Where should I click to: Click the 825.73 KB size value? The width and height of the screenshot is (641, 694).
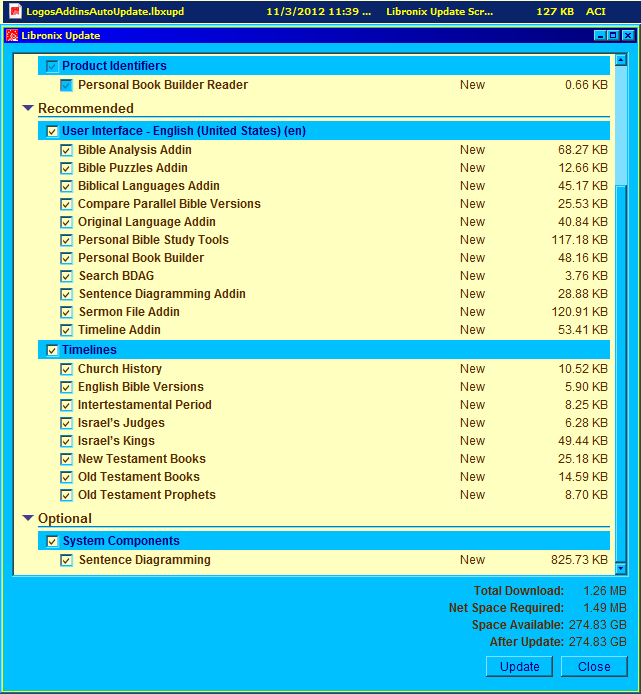click(579, 560)
